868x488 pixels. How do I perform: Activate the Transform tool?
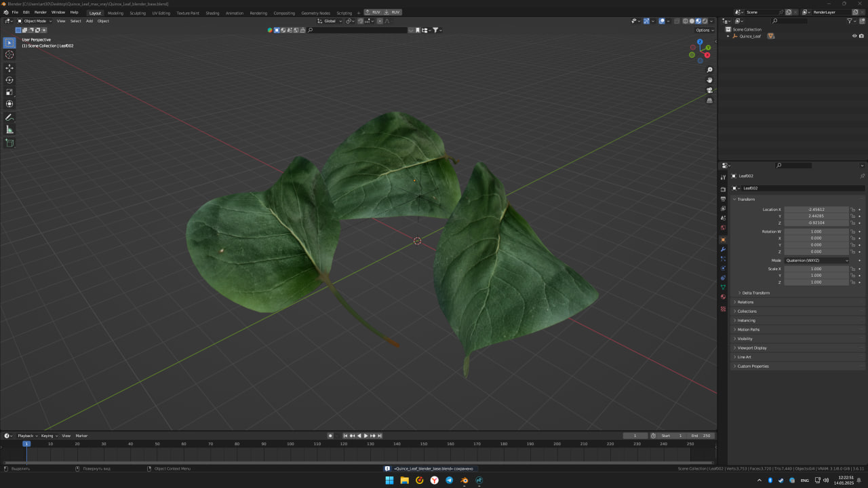[9, 104]
